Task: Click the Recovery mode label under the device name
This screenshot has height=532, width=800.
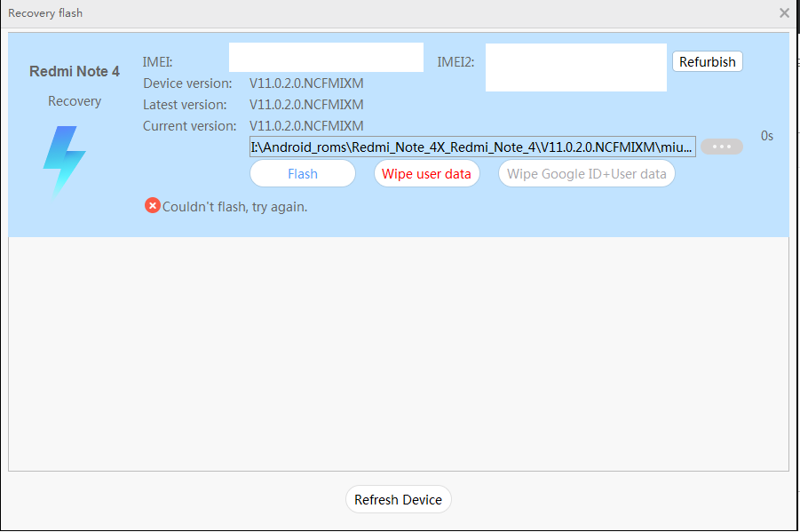Action: tap(75, 101)
